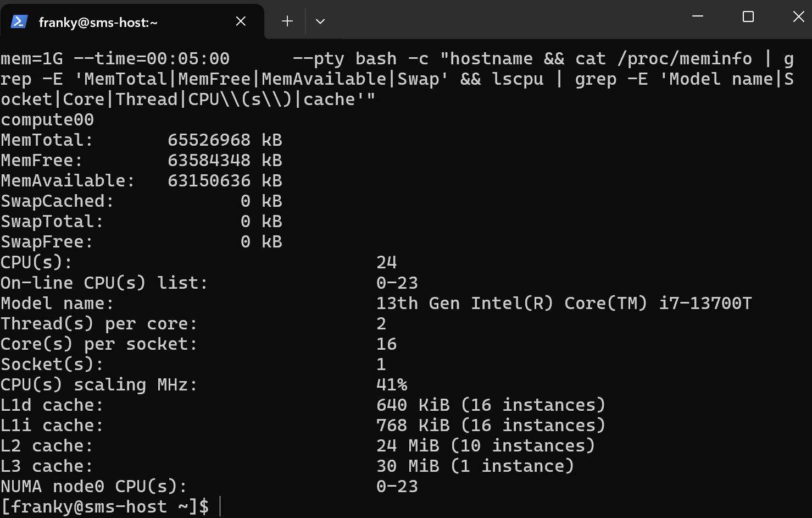Click the NUMA node0 CPU(s) label
This screenshot has width=812, height=518.
coord(94,487)
